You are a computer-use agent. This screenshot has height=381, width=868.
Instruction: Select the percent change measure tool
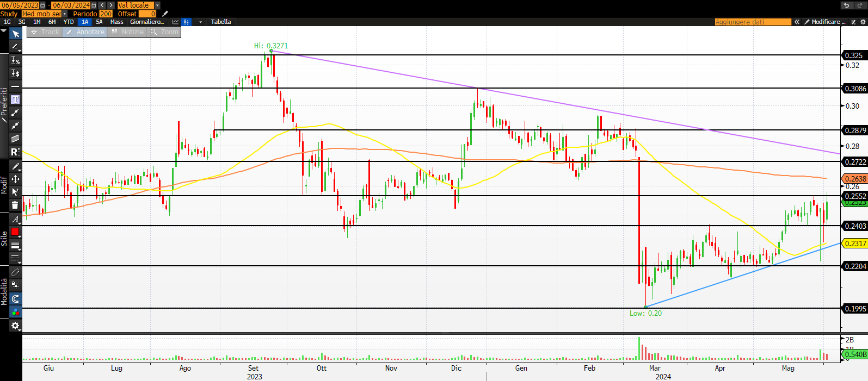[x=15, y=60]
